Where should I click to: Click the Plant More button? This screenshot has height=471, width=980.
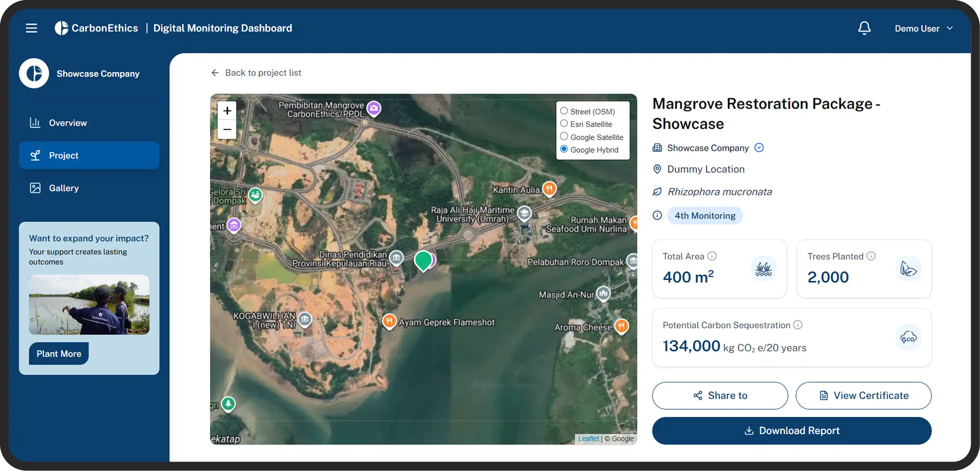[59, 354]
